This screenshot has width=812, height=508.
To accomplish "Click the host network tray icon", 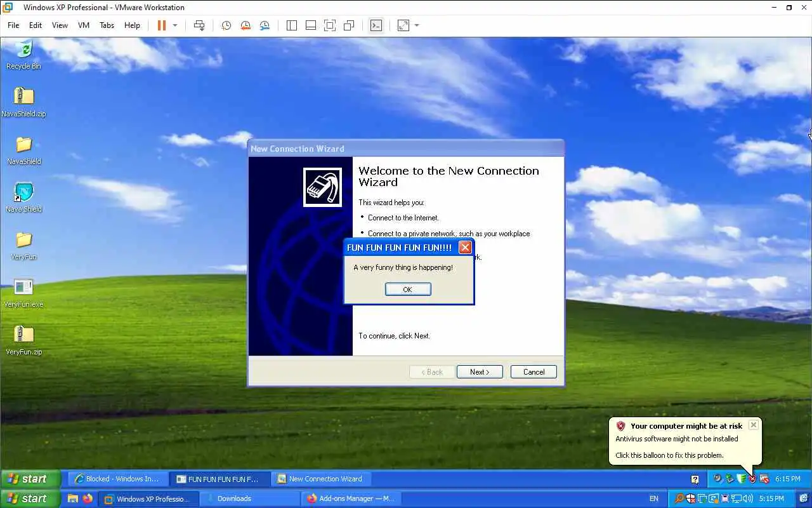I will click(737, 498).
